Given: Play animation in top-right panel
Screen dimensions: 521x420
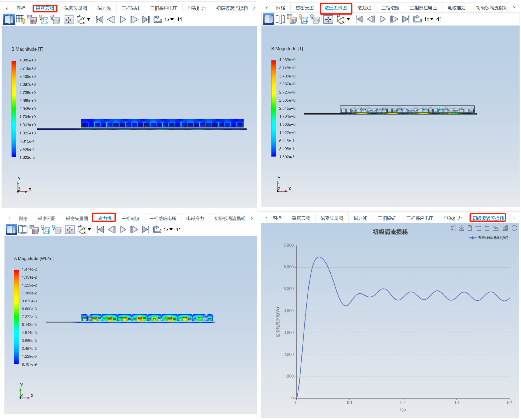Looking at the screenshot, I should (x=382, y=19).
